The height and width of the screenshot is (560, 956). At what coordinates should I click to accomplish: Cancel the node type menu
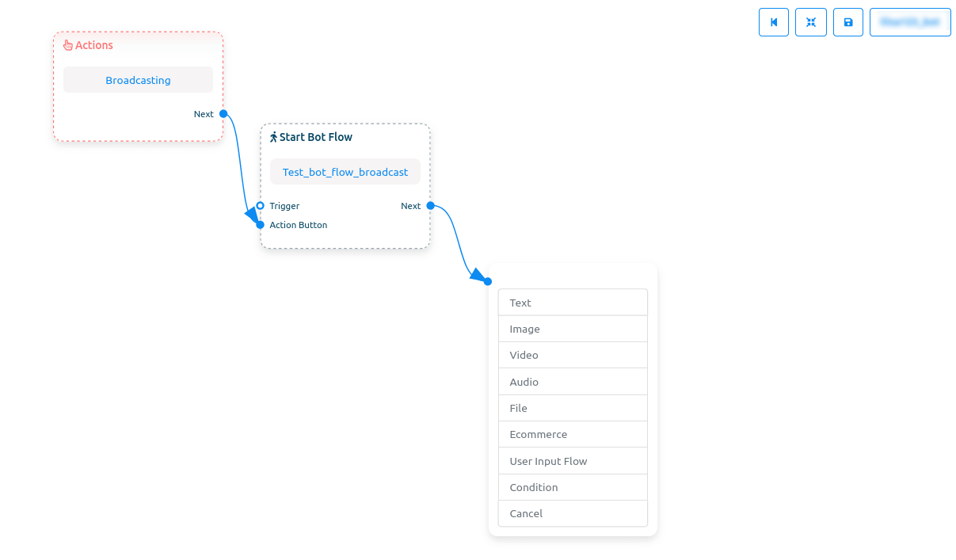pos(573,513)
